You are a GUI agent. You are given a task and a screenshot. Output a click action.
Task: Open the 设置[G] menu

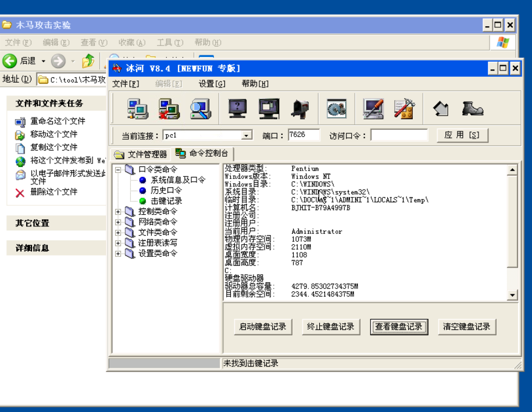(212, 84)
